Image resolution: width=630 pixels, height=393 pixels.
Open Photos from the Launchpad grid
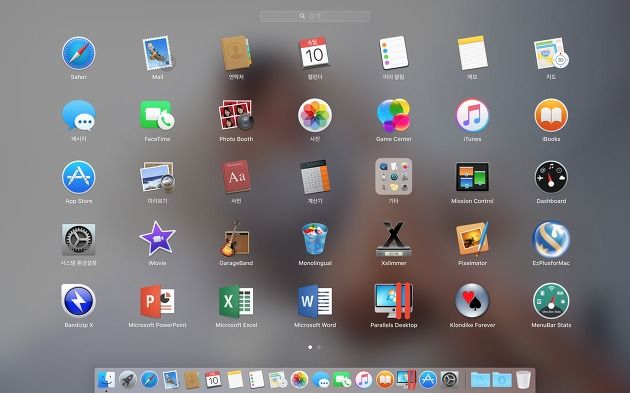(x=315, y=116)
